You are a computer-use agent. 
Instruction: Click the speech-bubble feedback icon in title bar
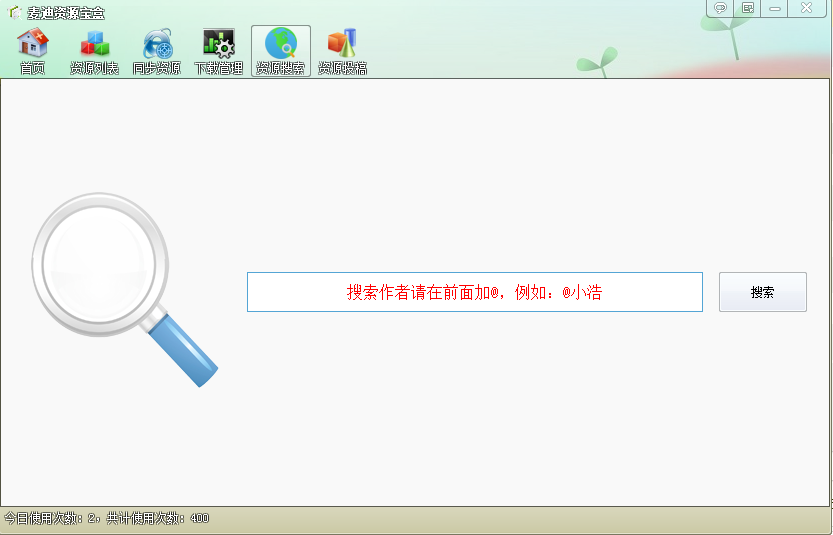pos(720,8)
